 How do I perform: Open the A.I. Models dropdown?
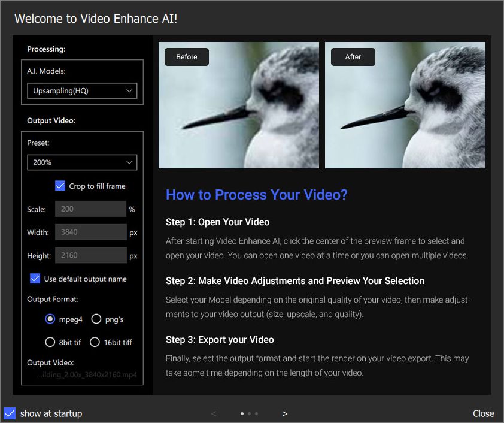pyautogui.click(x=82, y=90)
